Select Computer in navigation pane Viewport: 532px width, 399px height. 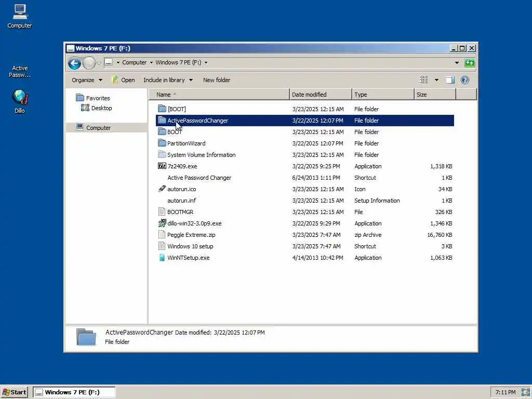pos(98,128)
